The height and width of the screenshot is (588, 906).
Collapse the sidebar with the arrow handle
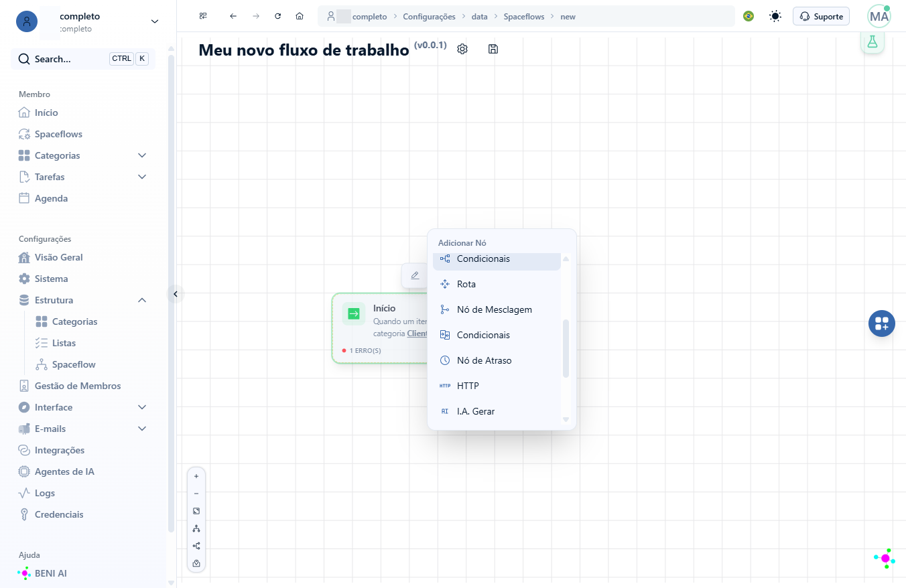176,294
